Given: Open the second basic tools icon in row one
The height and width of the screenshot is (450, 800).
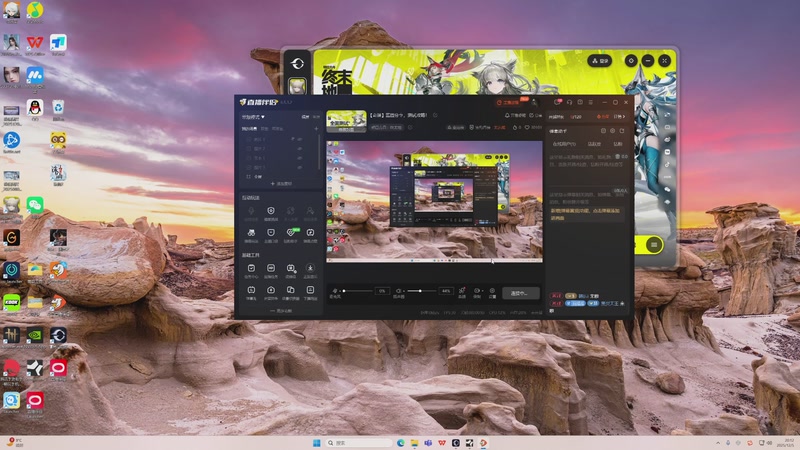Looking at the screenshot, I should (271, 268).
